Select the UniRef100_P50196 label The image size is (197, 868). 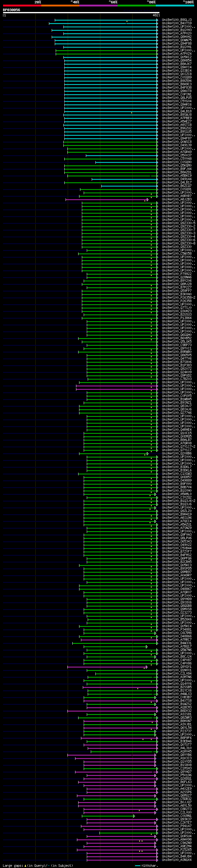tap(176, 775)
